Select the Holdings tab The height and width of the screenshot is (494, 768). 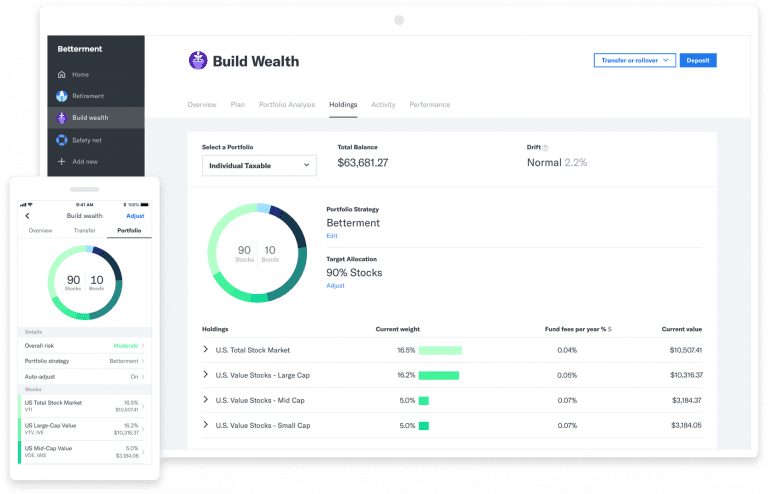pyautogui.click(x=343, y=104)
